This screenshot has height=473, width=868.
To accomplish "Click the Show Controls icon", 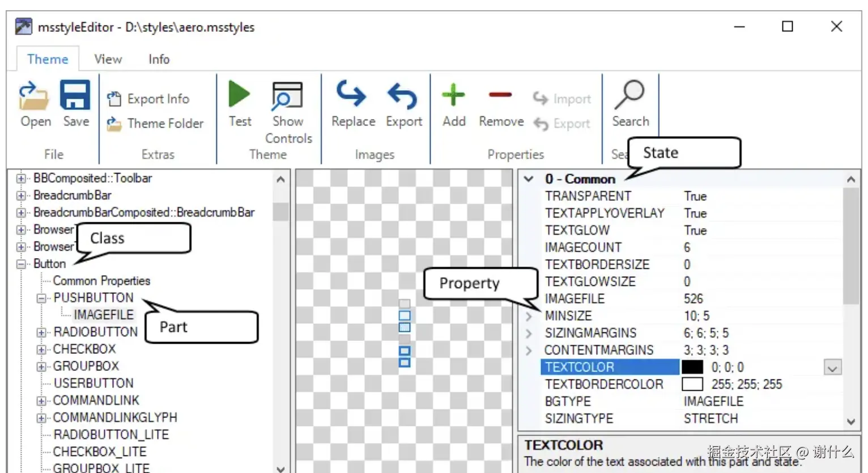I will [287, 95].
